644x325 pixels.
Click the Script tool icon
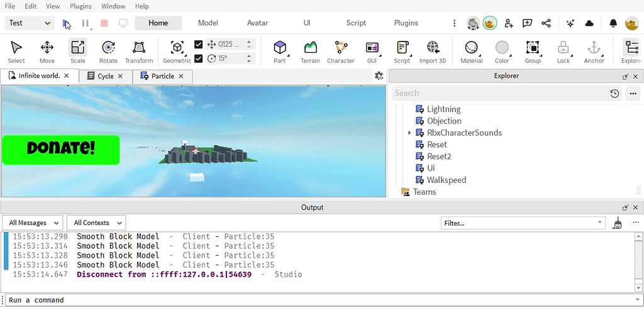(402, 52)
